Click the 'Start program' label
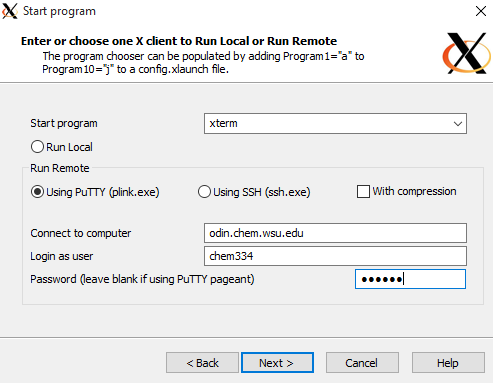Viewport: 493px width, 383px height. (x=64, y=123)
